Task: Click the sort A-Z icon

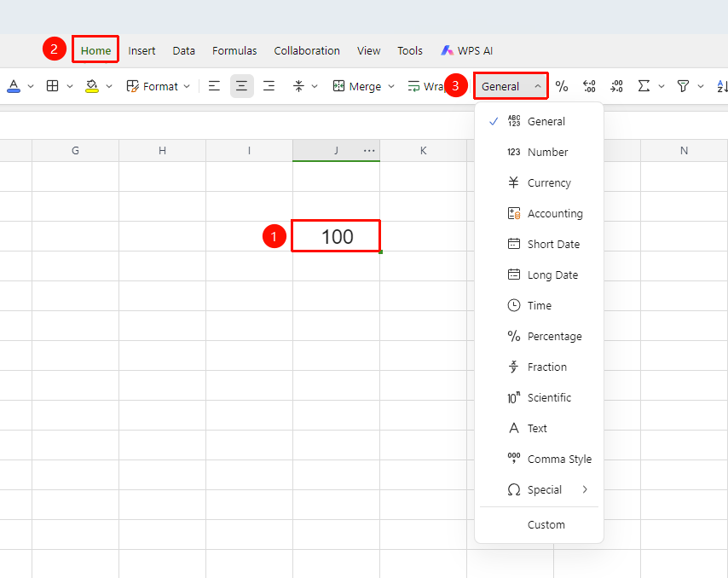Action: click(722, 86)
